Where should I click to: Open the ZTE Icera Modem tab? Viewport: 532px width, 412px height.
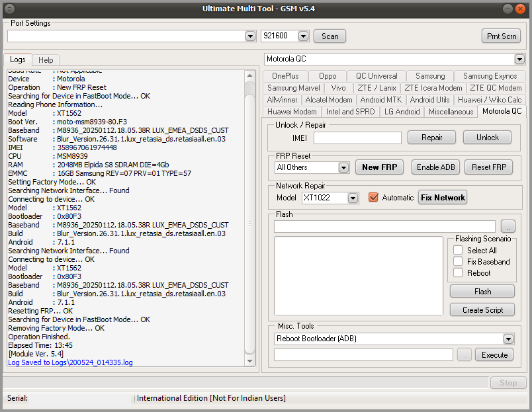(433, 88)
